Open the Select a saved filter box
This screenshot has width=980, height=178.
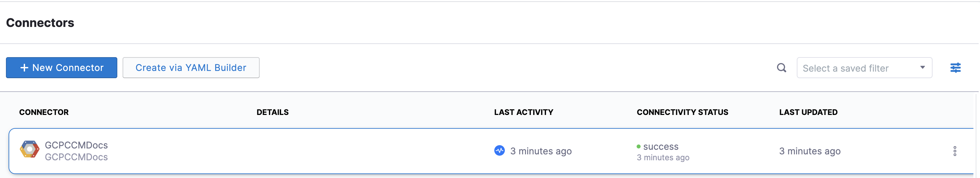click(864, 68)
